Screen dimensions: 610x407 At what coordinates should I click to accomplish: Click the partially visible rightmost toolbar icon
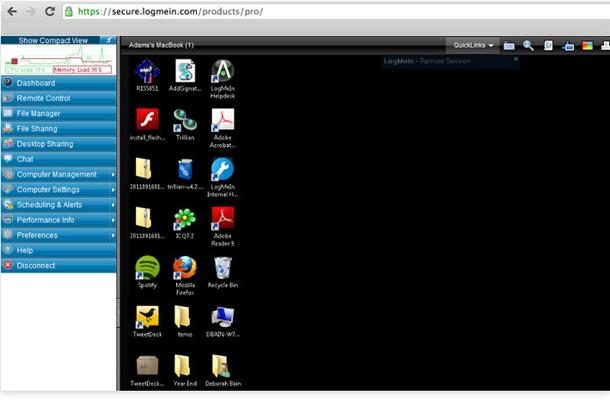coord(605,46)
